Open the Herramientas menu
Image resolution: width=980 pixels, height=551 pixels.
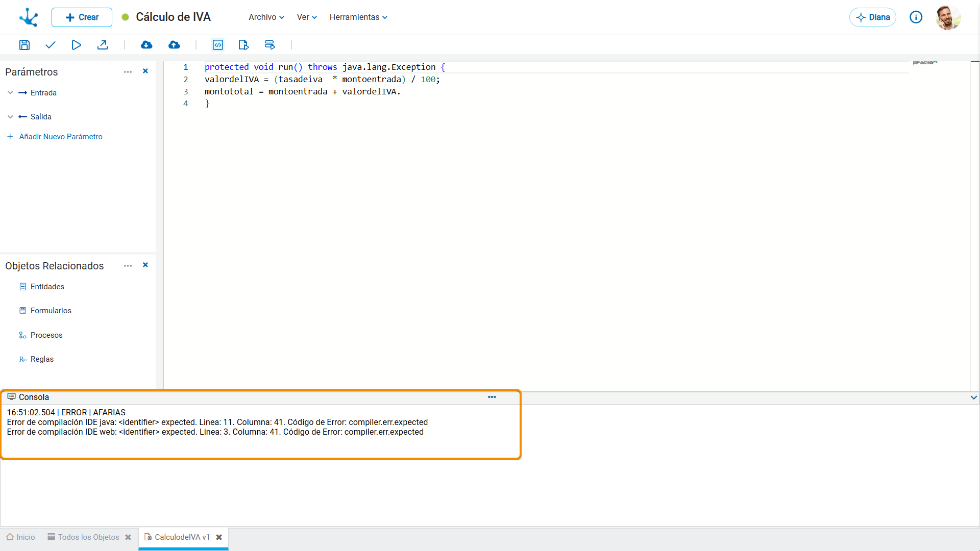click(358, 17)
